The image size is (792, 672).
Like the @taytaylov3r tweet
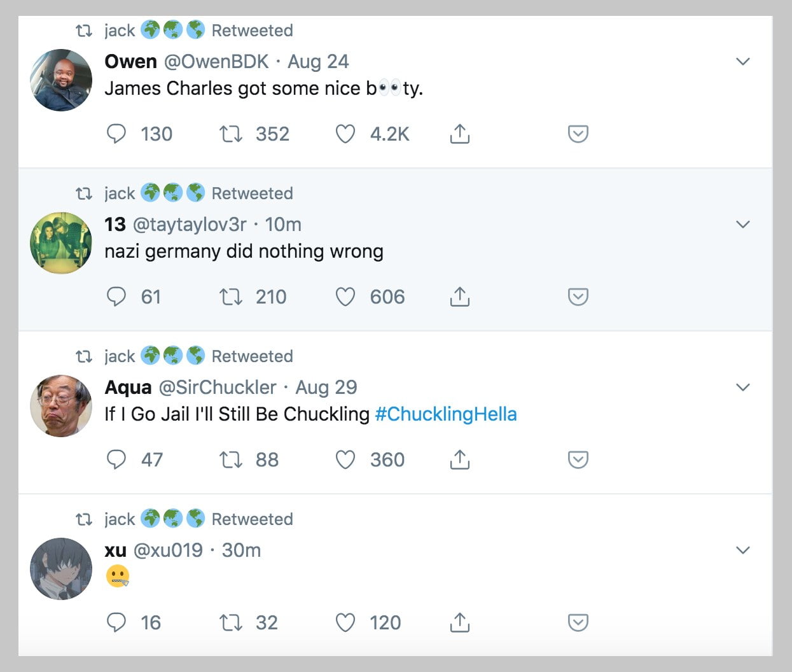[x=345, y=297]
